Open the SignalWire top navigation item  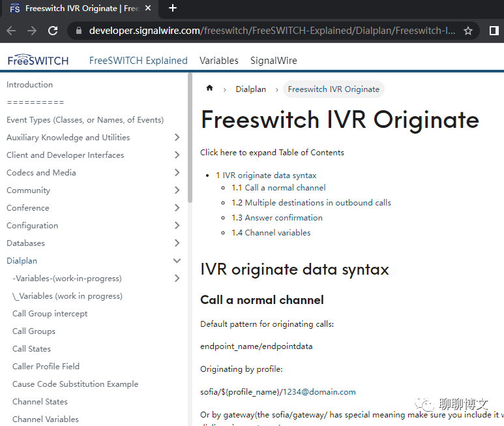274,61
